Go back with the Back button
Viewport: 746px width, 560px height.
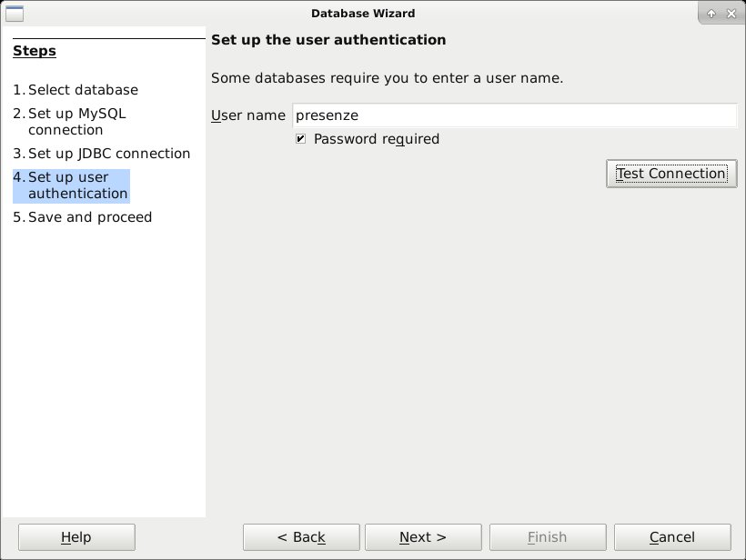pos(301,536)
